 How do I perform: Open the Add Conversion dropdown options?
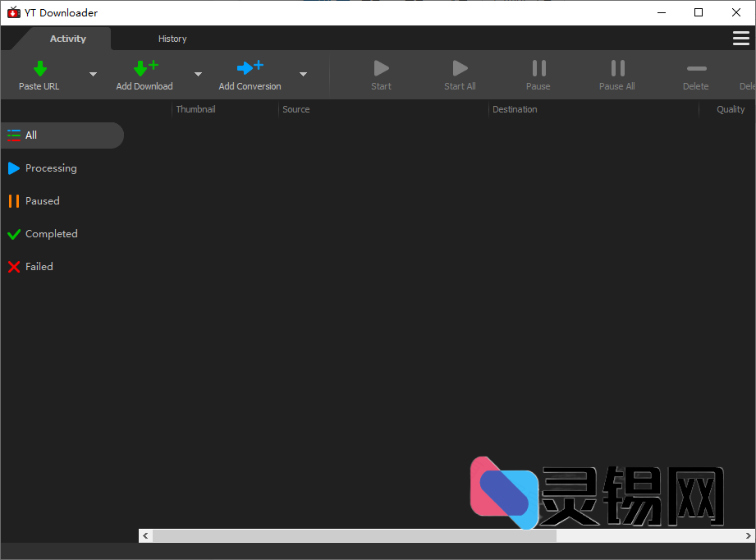[303, 74]
